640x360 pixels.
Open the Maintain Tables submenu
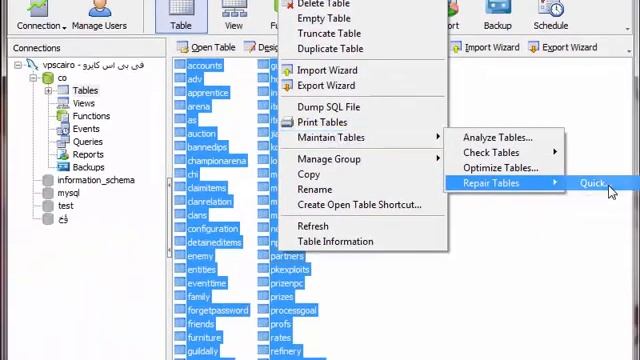point(363,138)
